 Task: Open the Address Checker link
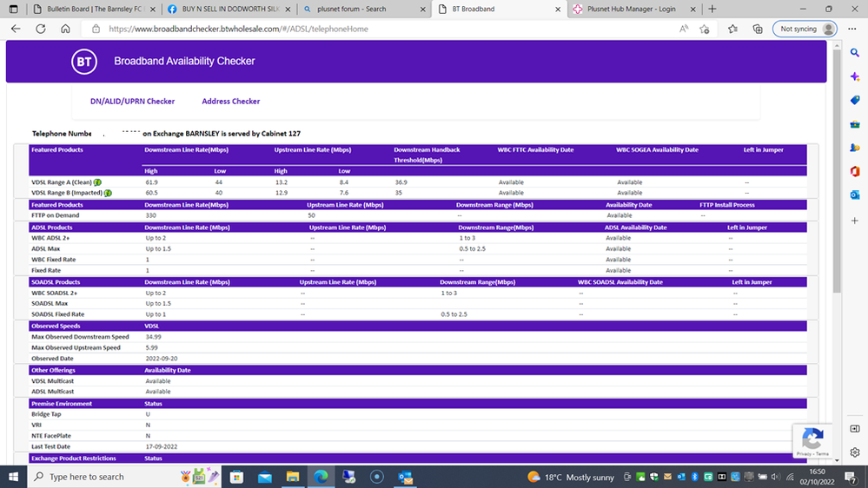[x=230, y=102]
